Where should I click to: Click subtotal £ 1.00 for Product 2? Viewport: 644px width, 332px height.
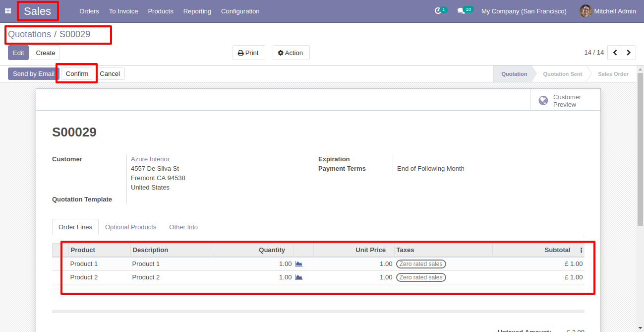click(x=574, y=277)
